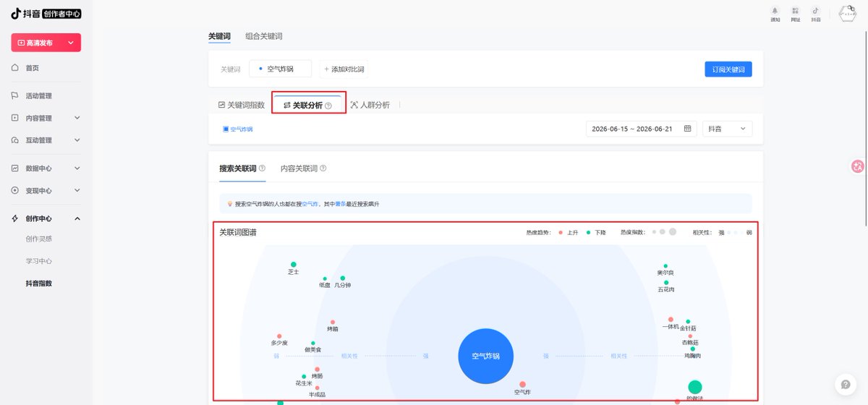Click the date range 2026-06-15 ~ 2026-06-21 field

click(x=641, y=129)
